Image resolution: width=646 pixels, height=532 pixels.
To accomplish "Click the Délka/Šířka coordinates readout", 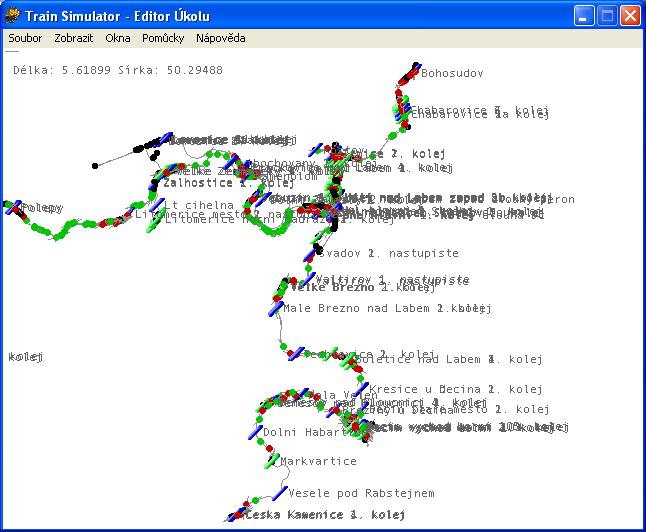I will 118,70.
